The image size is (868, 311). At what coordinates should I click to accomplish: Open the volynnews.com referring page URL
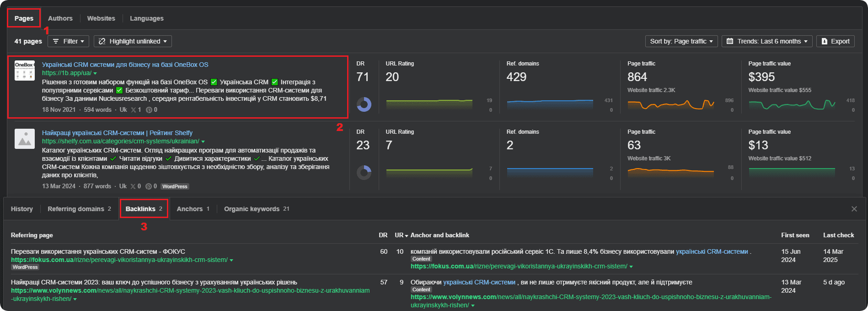(190, 295)
